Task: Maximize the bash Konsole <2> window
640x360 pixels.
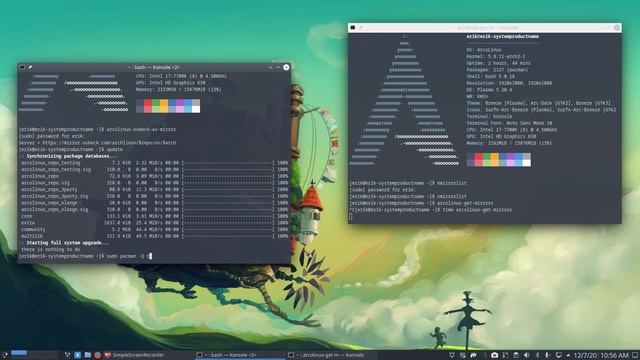Action: coord(278,67)
